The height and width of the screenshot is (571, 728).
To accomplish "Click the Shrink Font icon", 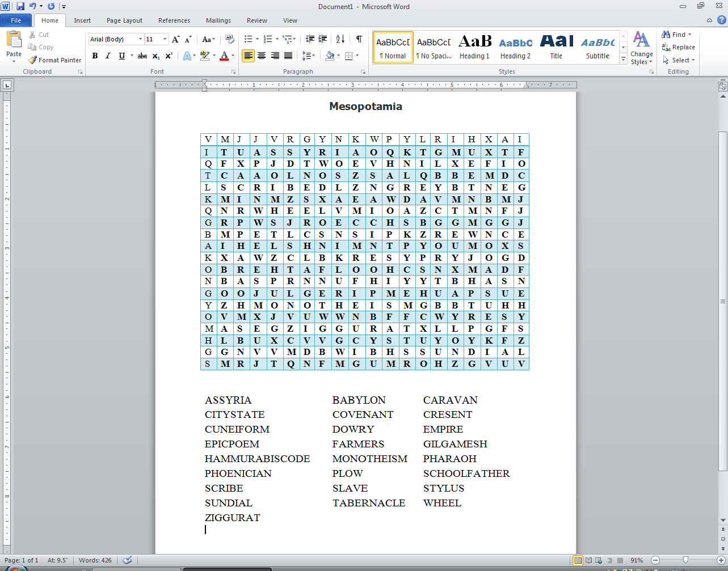I will [188, 39].
